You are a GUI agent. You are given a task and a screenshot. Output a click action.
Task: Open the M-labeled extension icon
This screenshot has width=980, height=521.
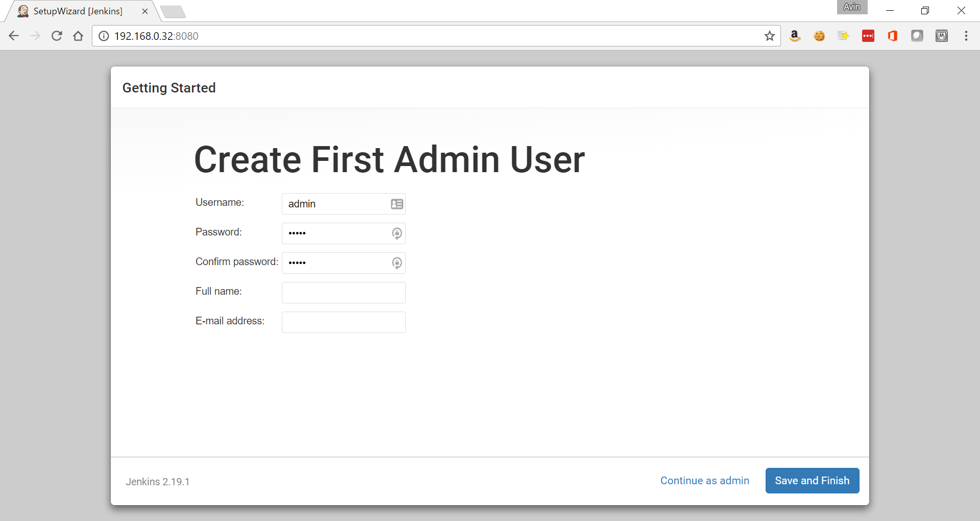[942, 36]
